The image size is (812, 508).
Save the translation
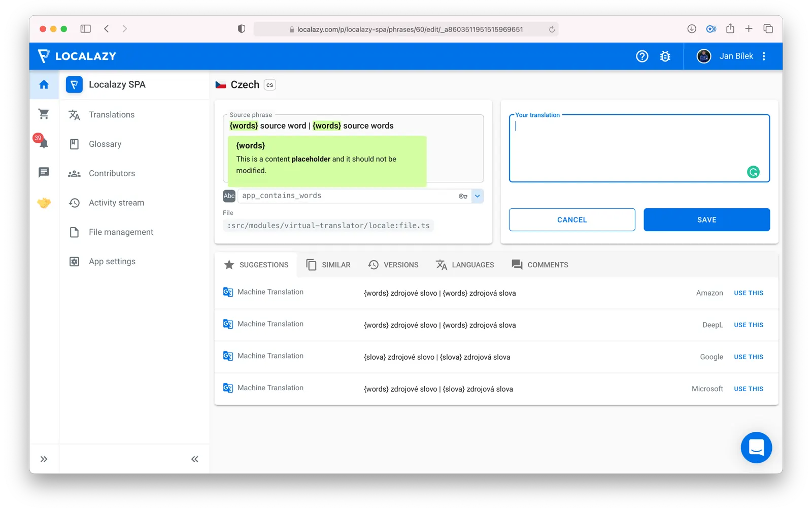click(x=707, y=220)
